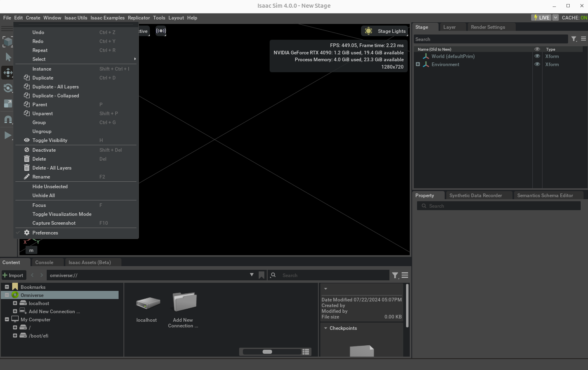Select World (defaultPrim) in the Stage tree
The width and height of the screenshot is (588, 370).
pos(453,56)
